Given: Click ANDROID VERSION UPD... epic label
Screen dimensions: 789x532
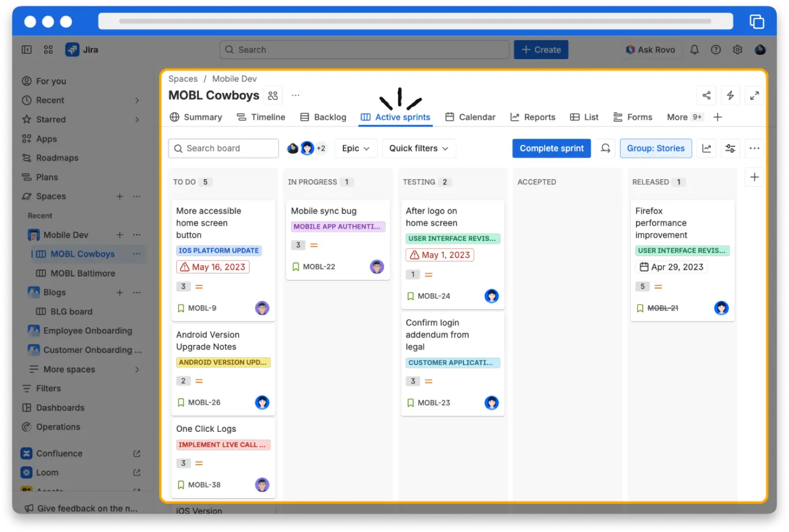Looking at the screenshot, I should (223, 362).
